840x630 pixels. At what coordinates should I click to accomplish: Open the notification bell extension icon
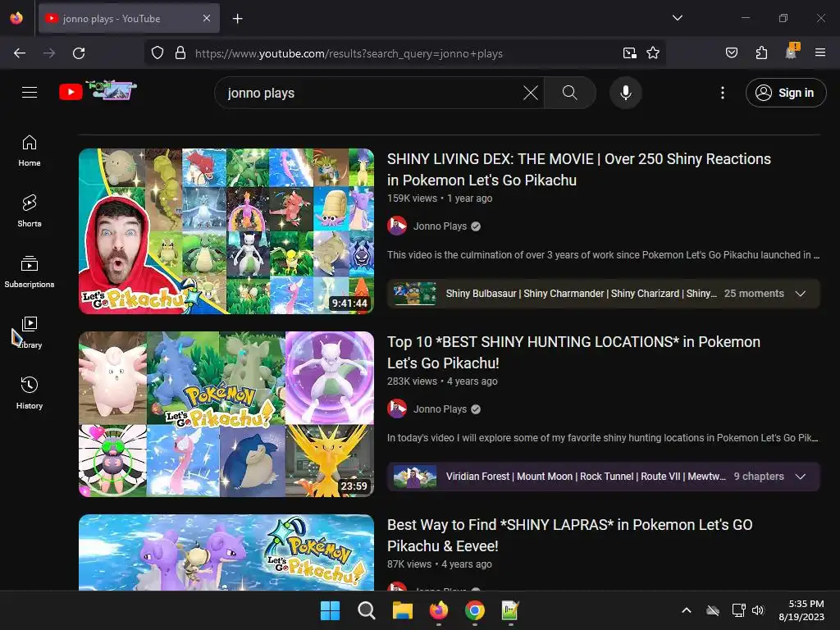coord(792,52)
